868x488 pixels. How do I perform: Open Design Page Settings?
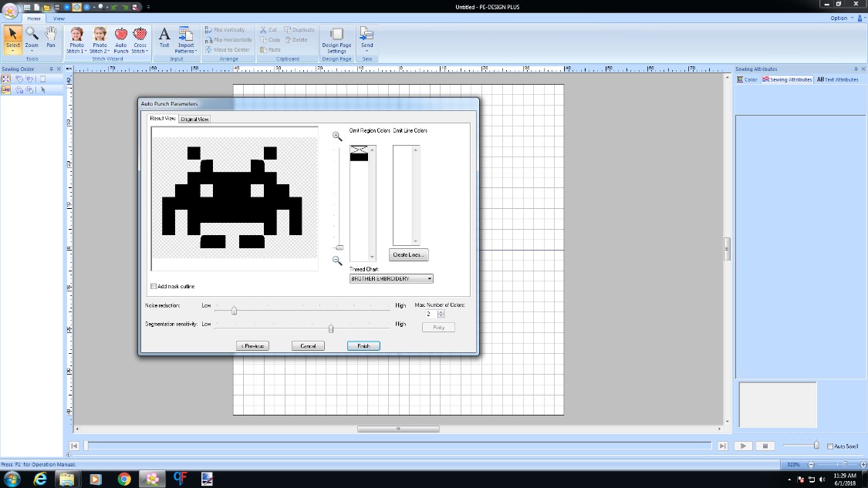click(336, 40)
